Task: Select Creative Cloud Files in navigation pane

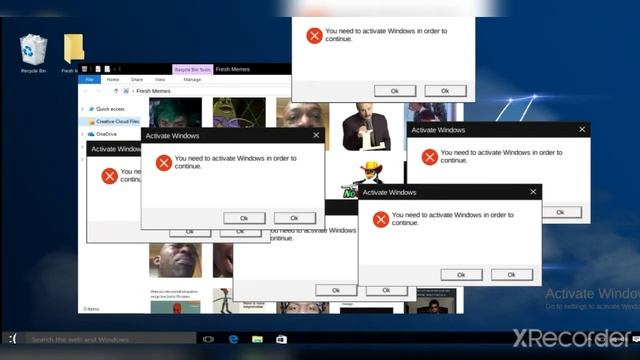Action: [x=118, y=122]
